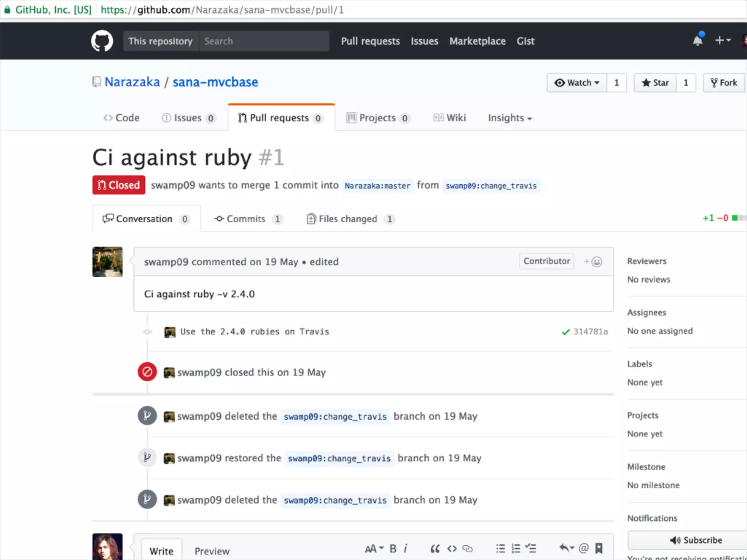Add a task list icon

(x=531, y=548)
